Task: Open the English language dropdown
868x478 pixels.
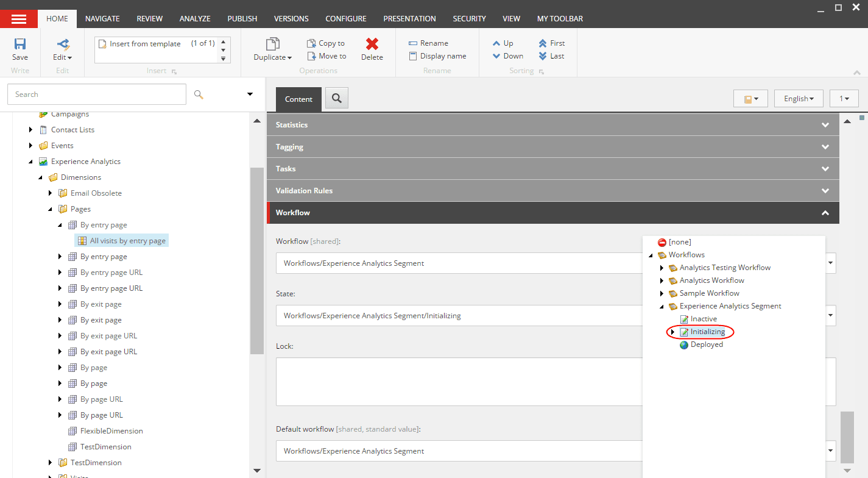Action: click(x=799, y=99)
